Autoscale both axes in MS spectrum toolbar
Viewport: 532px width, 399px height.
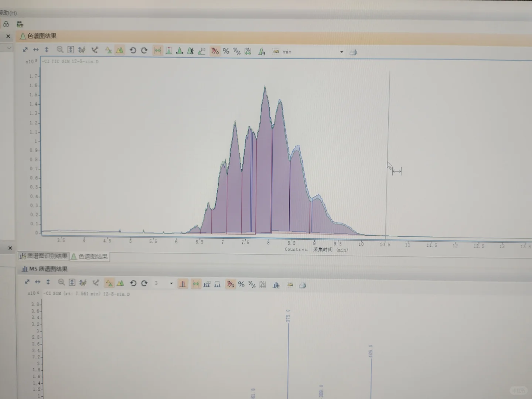[27, 282]
